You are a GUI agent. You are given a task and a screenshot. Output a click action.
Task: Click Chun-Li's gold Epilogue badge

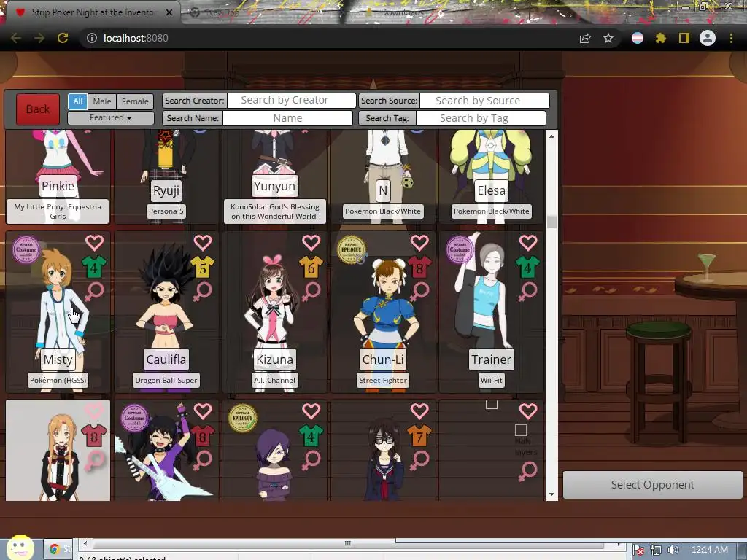(352, 249)
